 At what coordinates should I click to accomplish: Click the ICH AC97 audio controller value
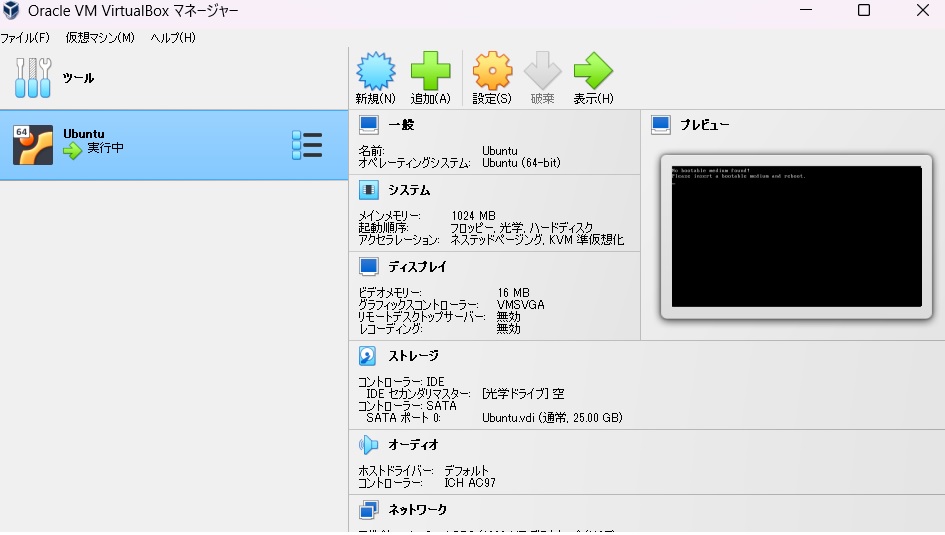[470, 483]
